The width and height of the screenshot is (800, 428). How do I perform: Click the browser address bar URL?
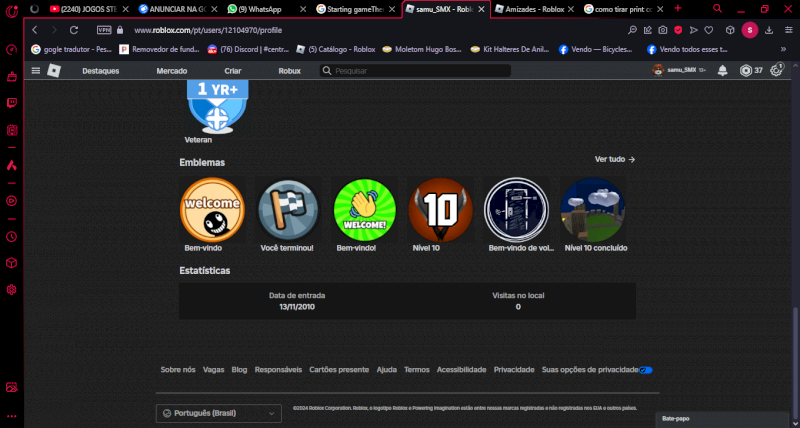pyautogui.click(x=208, y=30)
